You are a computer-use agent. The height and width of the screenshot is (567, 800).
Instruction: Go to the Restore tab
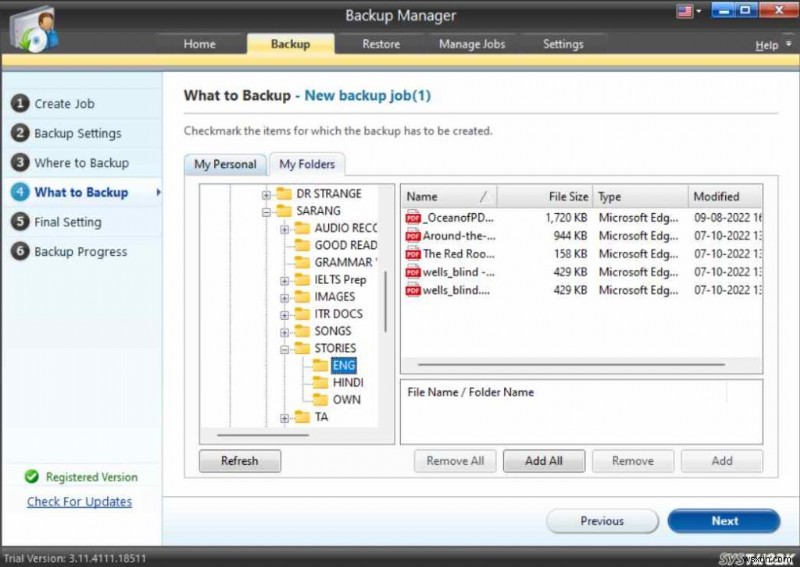click(381, 44)
